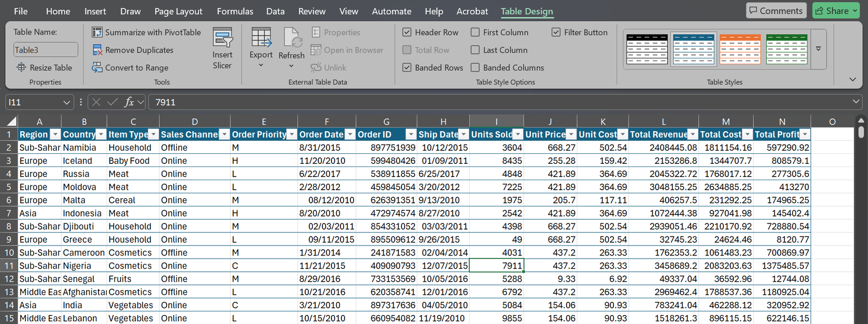868x324 pixels.
Task: Uncheck the Filter Button checkbox
Action: pos(556,32)
